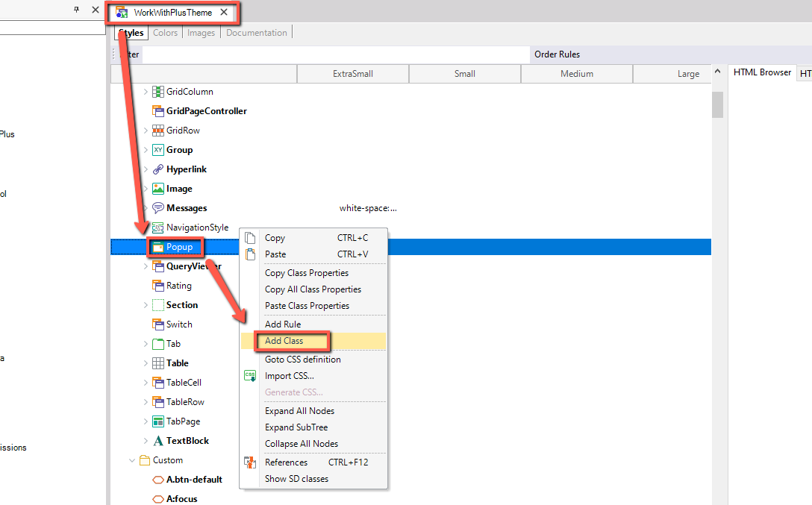
Task: Click the Switch class icon
Action: click(157, 324)
